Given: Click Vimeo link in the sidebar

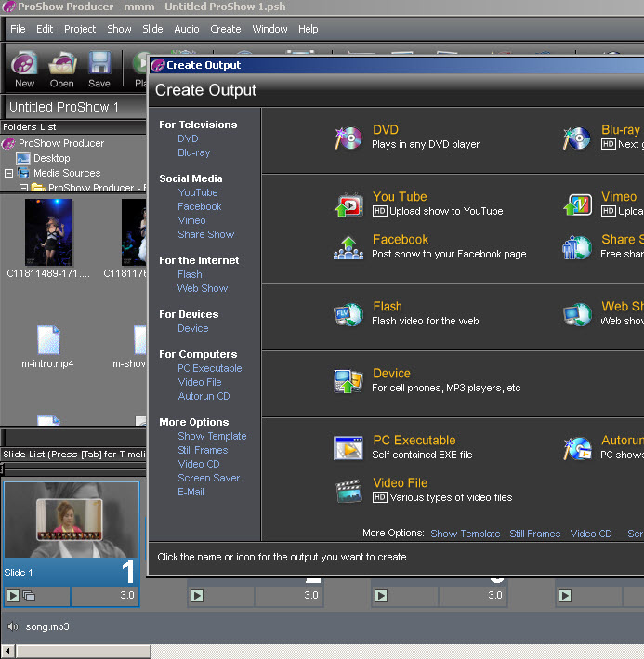Looking at the screenshot, I should [x=191, y=220].
